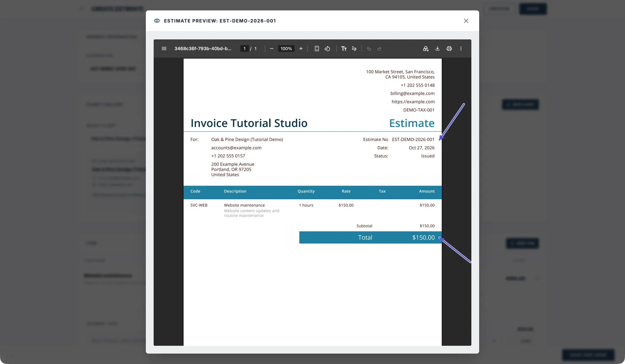Image resolution: width=625 pixels, height=364 pixels.
Task: Click the Amount column header
Action: (427, 191)
